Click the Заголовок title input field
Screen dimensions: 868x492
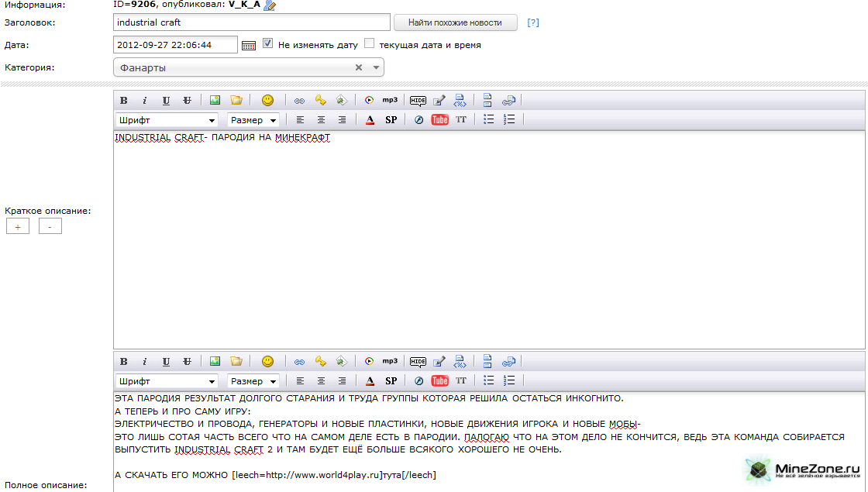coord(252,22)
